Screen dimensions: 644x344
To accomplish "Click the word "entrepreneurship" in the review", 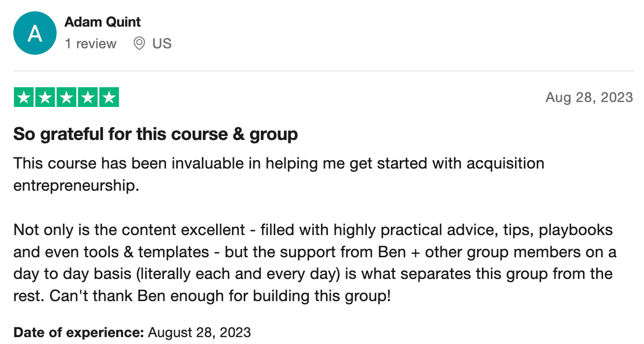I will click(74, 186).
